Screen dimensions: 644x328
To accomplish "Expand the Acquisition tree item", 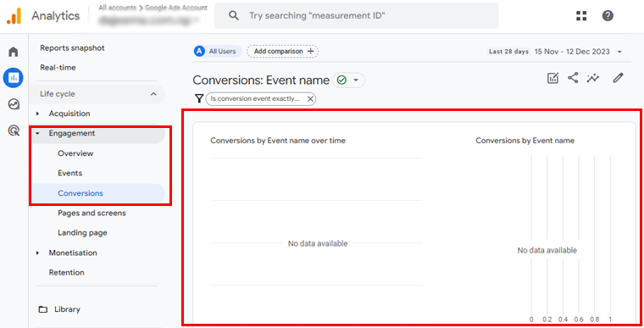I will (38, 114).
